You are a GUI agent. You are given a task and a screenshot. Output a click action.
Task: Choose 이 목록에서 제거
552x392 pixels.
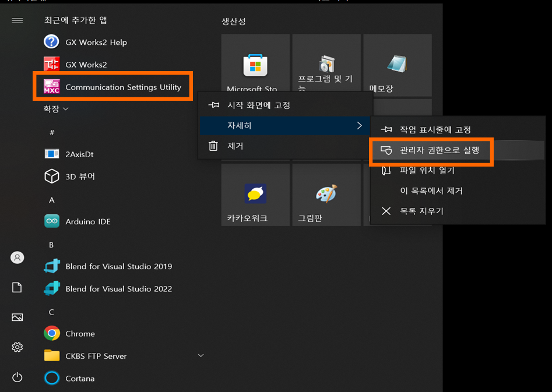click(458, 190)
